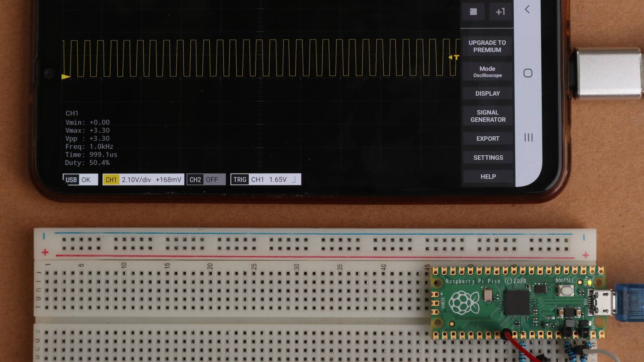Open the SETTINGS menu item
644x362 pixels.
(x=488, y=157)
